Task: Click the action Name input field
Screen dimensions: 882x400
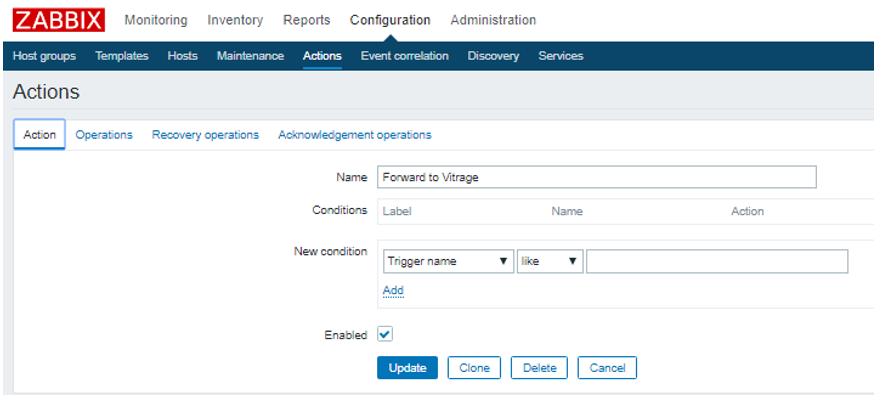Action: click(596, 177)
